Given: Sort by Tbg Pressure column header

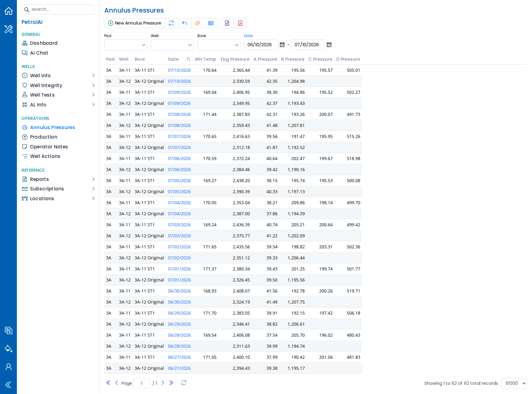Looking at the screenshot, I should (x=235, y=59).
